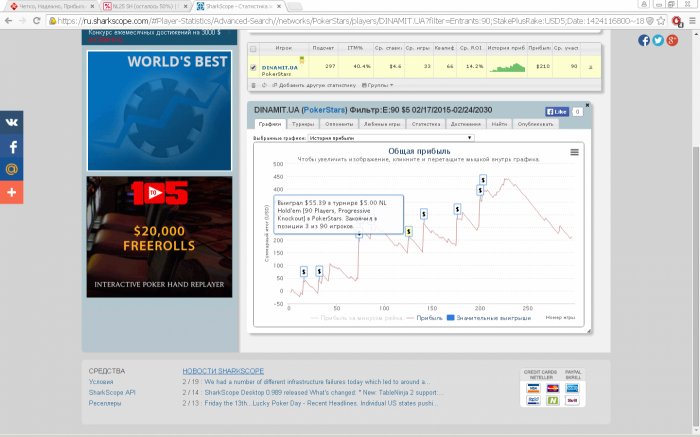Click the trash delete icon under player table
Image resolution: width=700 pixels, height=437 pixels.
pos(254,85)
